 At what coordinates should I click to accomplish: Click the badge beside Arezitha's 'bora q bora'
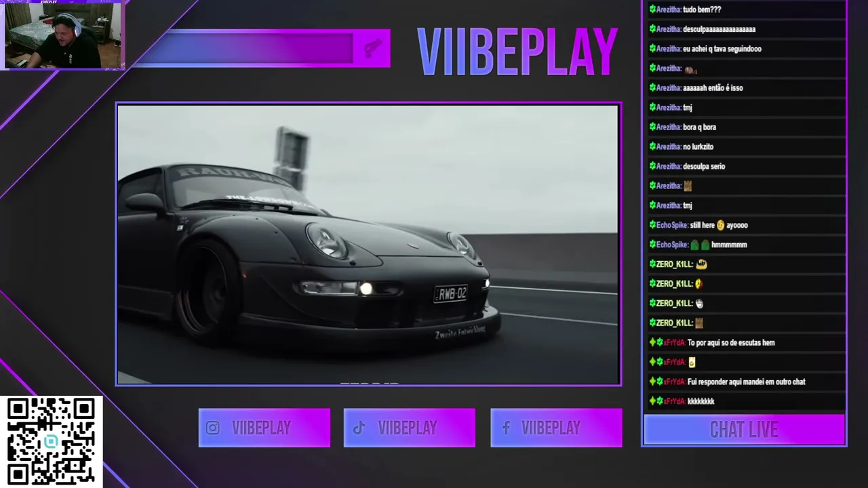coord(652,127)
